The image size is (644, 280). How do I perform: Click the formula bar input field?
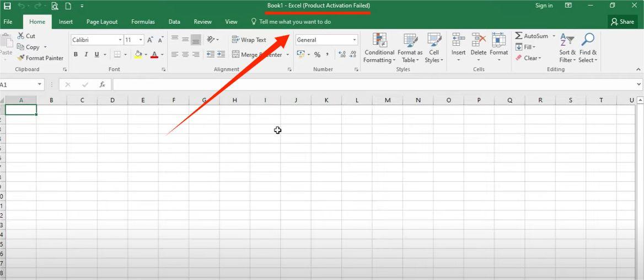tap(374, 84)
